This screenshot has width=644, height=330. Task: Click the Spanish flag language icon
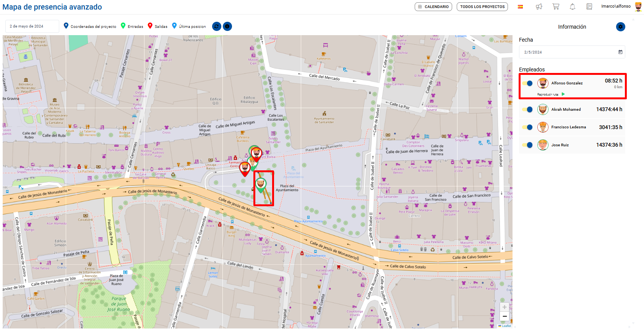(x=520, y=6)
